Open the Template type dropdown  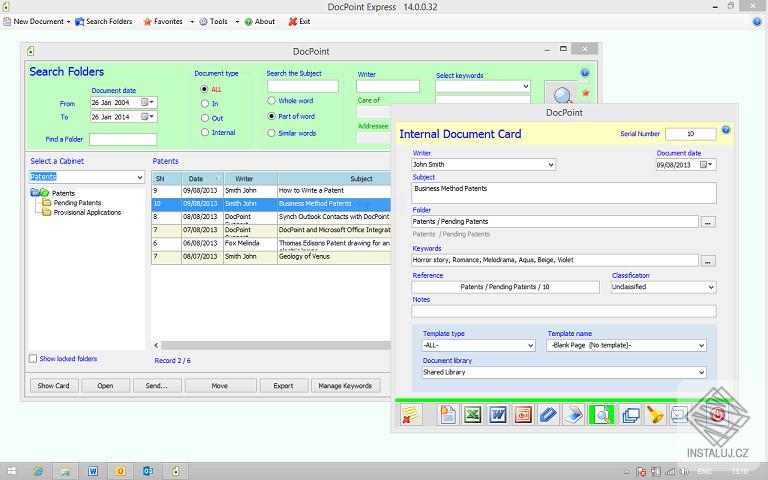pyautogui.click(x=530, y=345)
